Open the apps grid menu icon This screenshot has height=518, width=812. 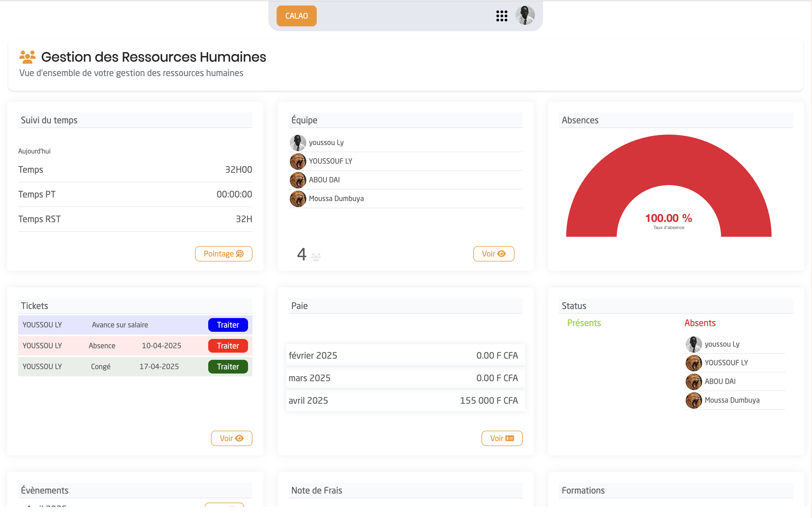coord(502,15)
